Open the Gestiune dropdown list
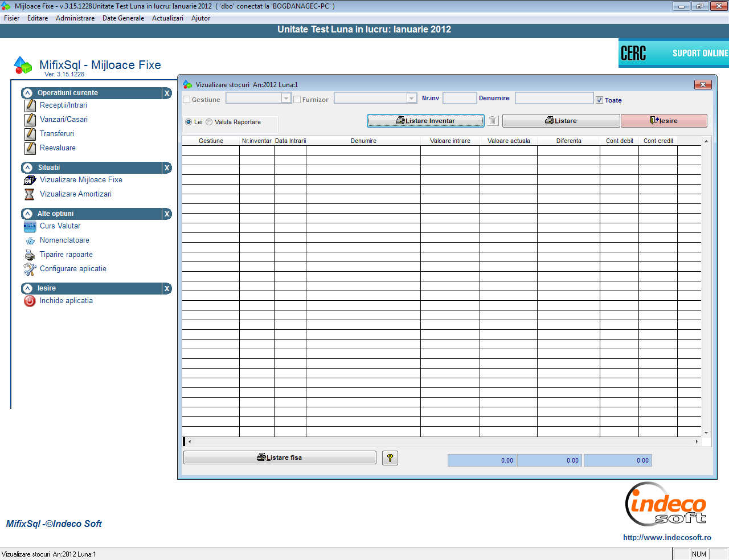The width and height of the screenshot is (729, 560). tap(286, 99)
